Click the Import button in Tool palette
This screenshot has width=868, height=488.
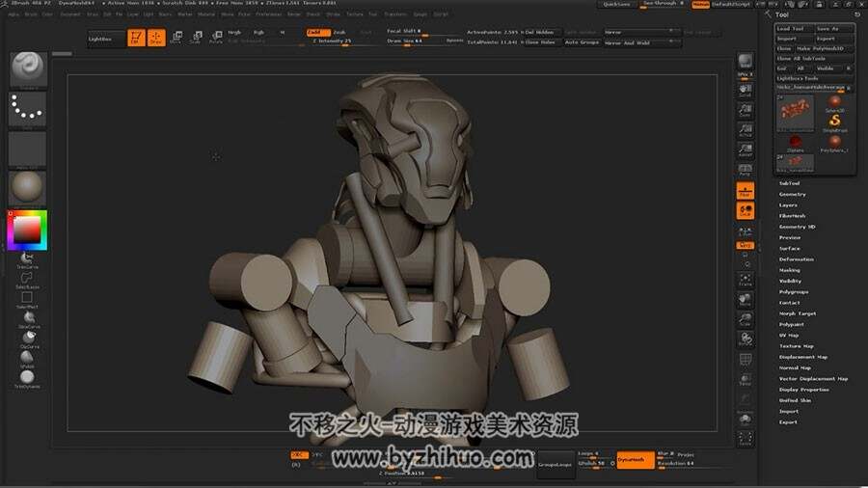794,39
